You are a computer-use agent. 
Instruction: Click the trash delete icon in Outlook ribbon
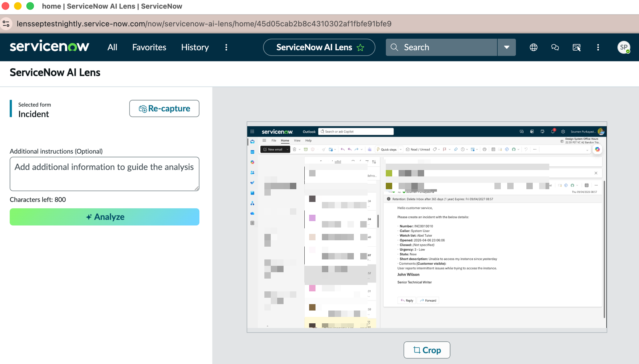[294, 149]
